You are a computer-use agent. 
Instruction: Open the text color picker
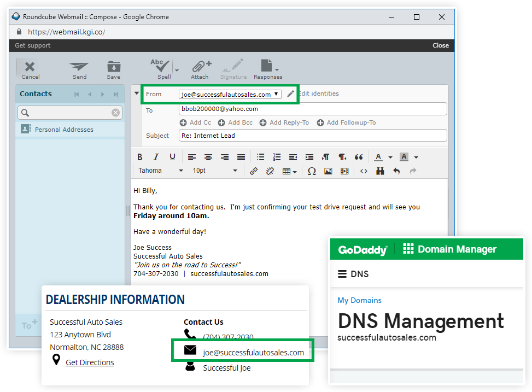click(378, 157)
